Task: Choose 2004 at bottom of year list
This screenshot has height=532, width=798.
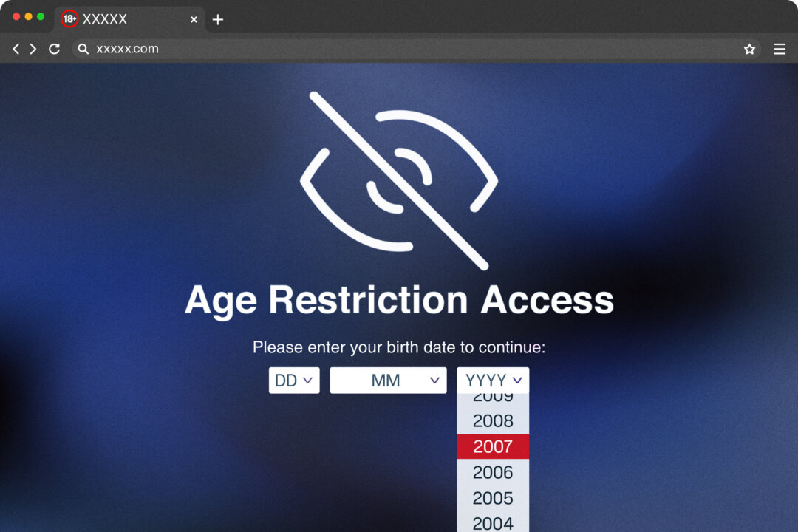Action: (x=493, y=522)
